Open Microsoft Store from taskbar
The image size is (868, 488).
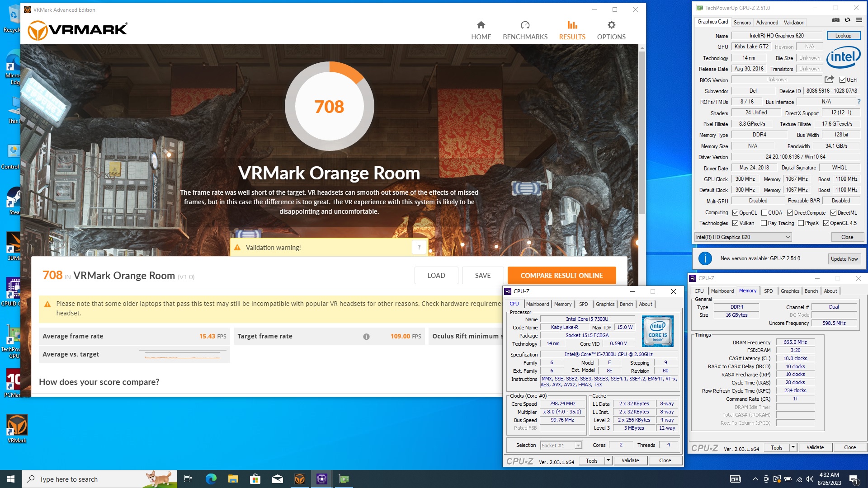pyautogui.click(x=255, y=479)
